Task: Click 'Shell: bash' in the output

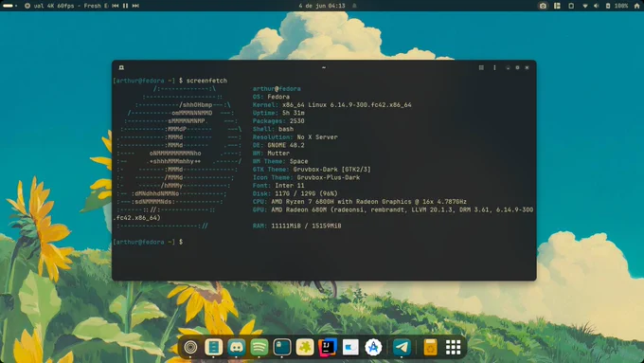Action: pos(273,129)
